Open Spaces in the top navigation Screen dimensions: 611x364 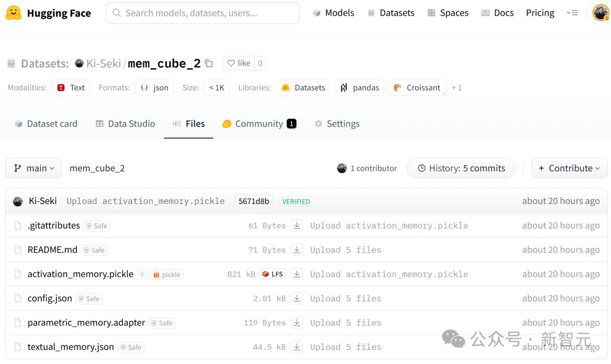(448, 13)
